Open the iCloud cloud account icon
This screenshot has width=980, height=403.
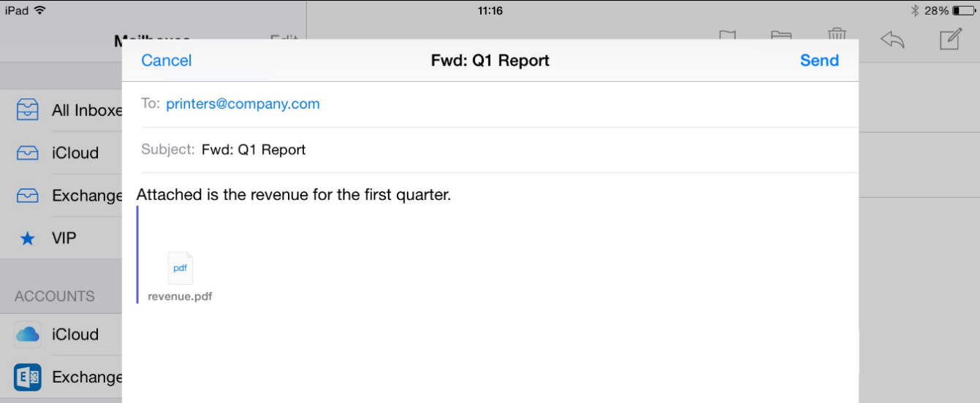(28, 334)
